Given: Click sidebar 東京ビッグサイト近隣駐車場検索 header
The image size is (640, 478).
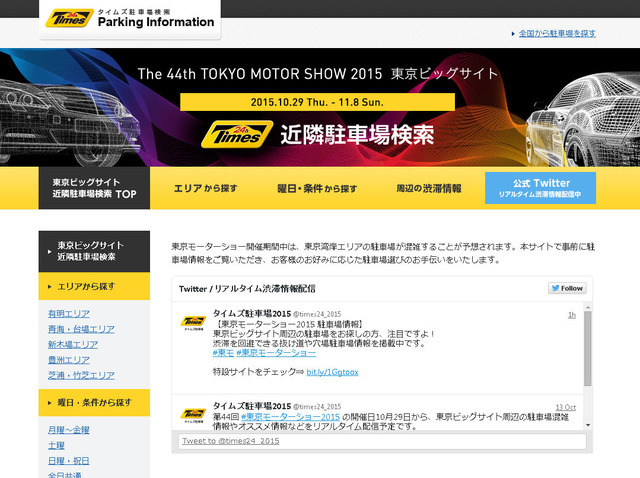Looking at the screenshot, I should click(x=94, y=251).
